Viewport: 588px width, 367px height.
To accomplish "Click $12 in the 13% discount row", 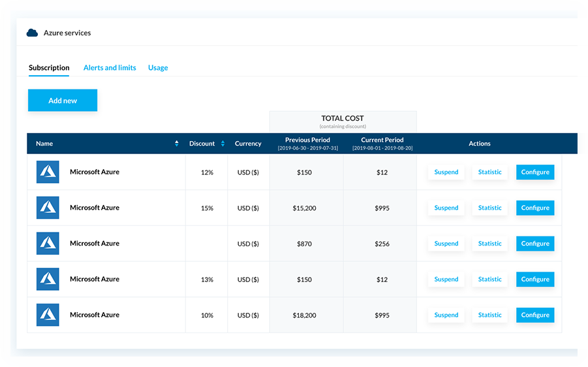I will (x=382, y=279).
